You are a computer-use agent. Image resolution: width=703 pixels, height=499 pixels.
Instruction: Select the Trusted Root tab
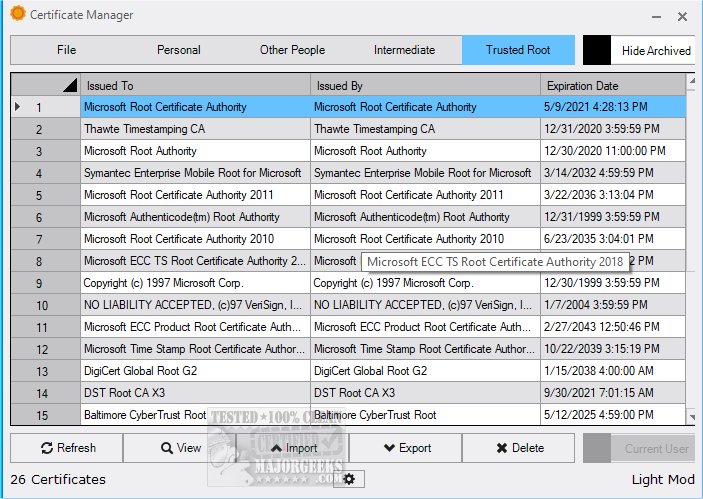pos(518,50)
